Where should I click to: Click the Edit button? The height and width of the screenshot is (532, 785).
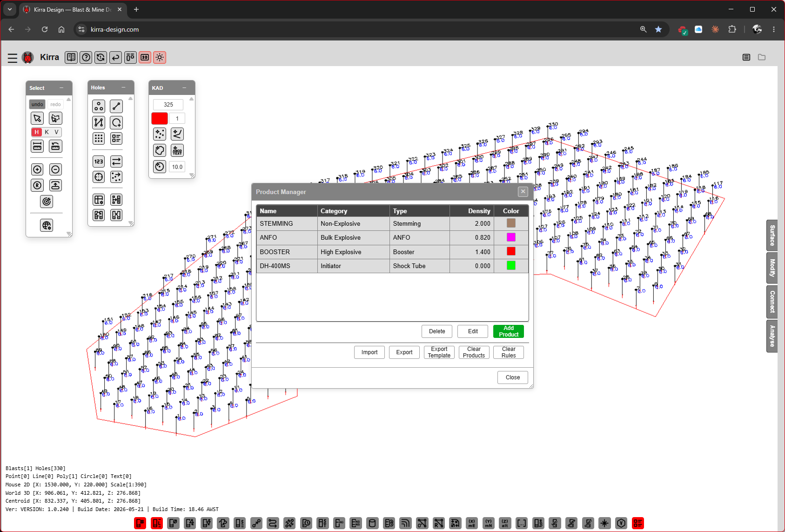[x=473, y=331]
